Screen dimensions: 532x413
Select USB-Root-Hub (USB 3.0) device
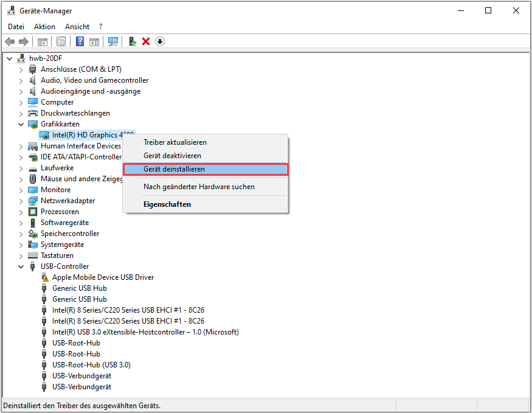pyautogui.click(x=91, y=365)
